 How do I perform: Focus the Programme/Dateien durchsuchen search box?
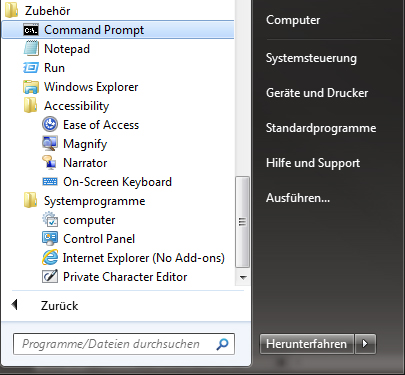[124, 344]
